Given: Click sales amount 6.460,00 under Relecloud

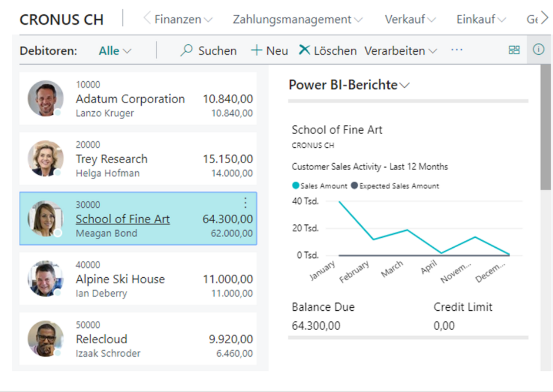Looking at the screenshot, I should tap(235, 353).
